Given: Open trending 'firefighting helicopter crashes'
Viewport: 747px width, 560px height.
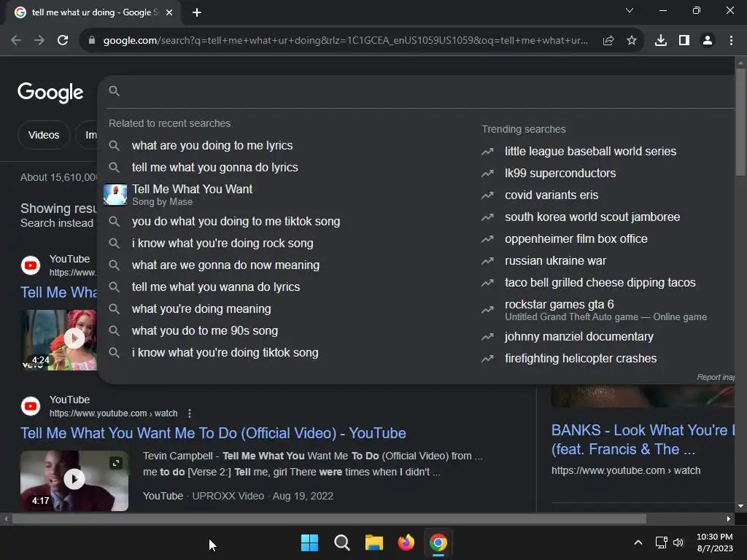Looking at the screenshot, I should point(581,359).
